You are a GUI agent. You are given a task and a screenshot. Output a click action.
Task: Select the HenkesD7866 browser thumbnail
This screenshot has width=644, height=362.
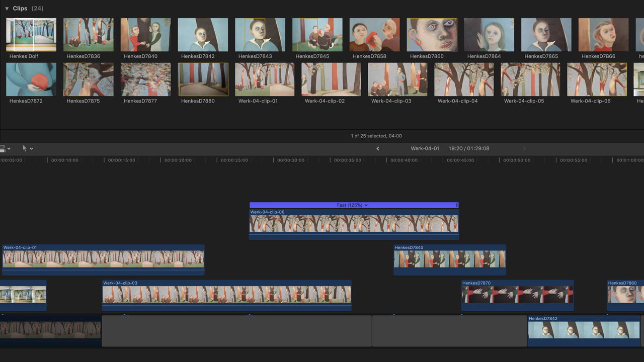pos(604,35)
